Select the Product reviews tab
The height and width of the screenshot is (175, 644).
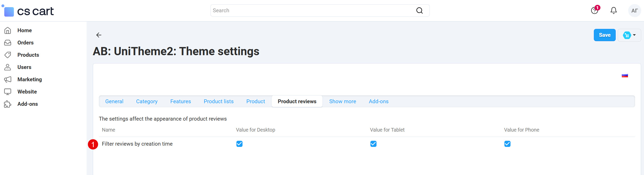tap(297, 101)
